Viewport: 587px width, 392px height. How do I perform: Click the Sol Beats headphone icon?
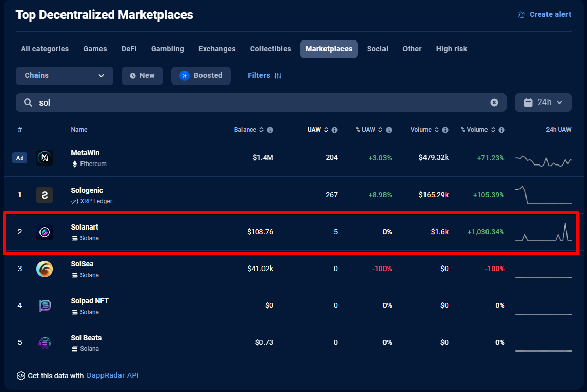pos(45,343)
